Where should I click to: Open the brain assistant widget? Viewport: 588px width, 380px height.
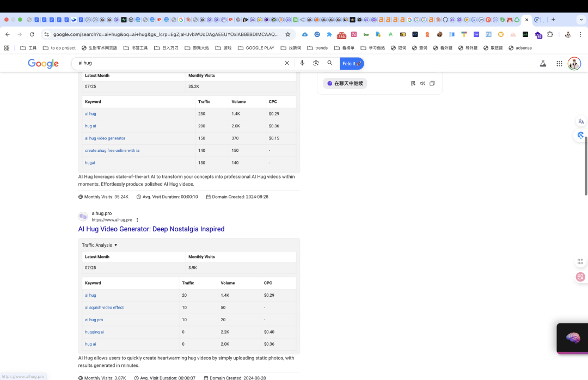(573, 338)
